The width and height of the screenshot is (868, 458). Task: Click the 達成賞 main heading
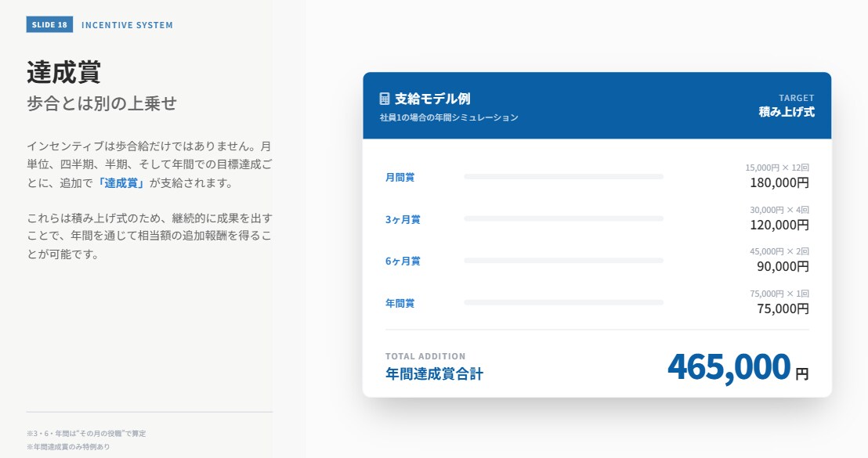point(63,72)
